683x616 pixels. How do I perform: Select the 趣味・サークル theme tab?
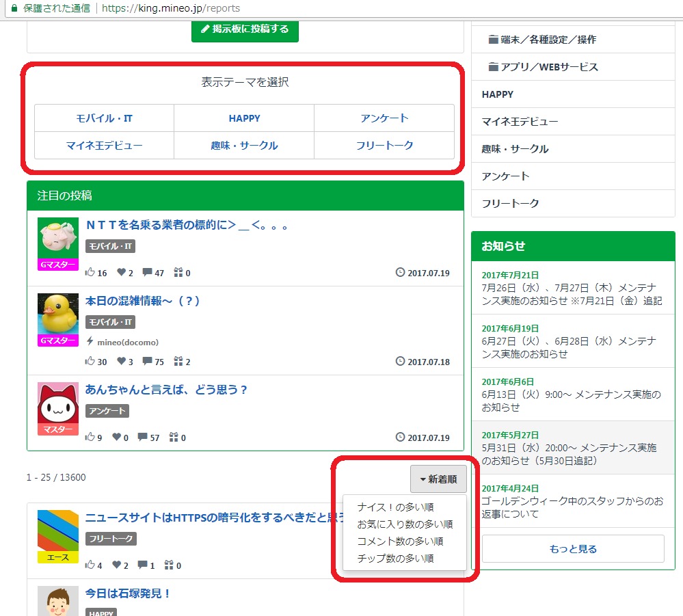point(244,146)
